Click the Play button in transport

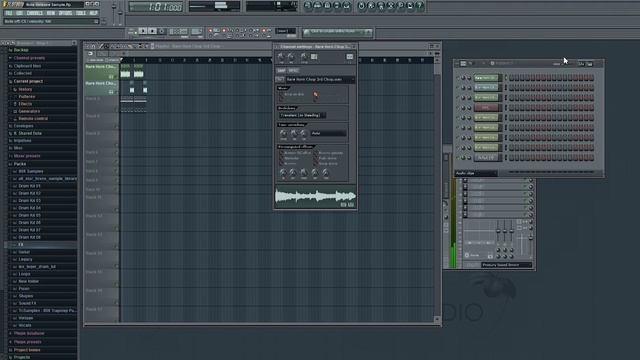click(x=142, y=31)
